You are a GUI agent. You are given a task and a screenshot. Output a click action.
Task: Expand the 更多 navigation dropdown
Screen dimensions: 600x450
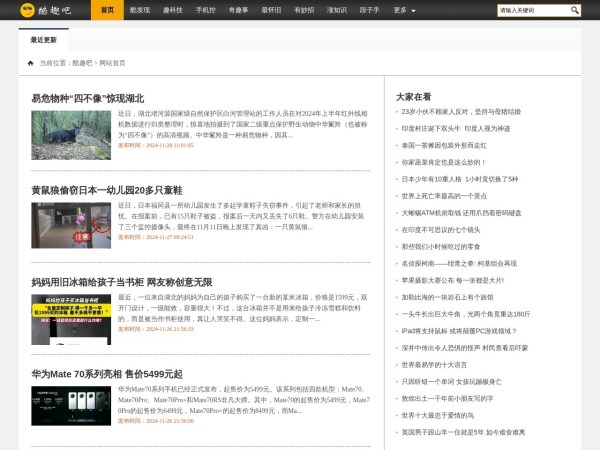tap(404, 10)
